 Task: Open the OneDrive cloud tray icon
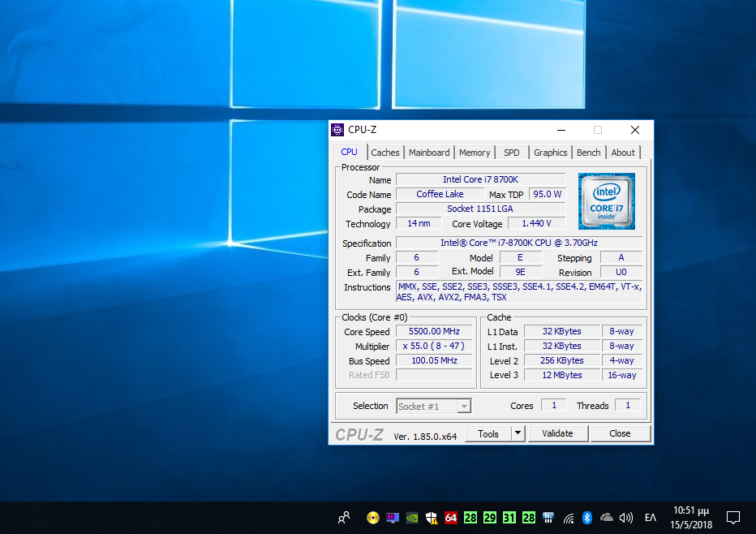point(607,518)
